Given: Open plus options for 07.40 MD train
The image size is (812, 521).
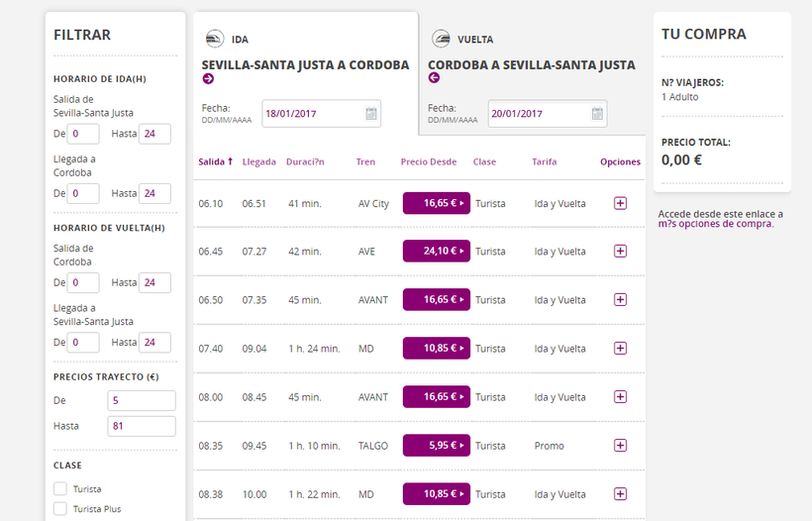Looking at the screenshot, I should [620, 349].
